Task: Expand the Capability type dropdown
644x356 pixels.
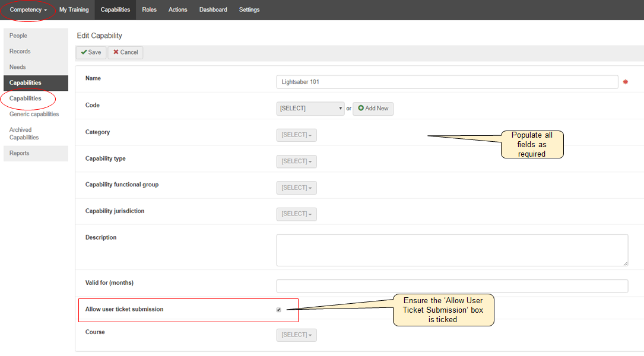Action: click(x=296, y=161)
